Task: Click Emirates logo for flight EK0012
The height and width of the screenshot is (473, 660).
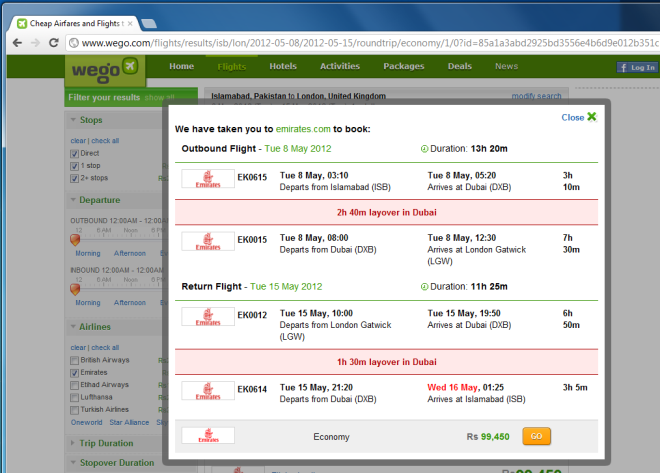Action: pyautogui.click(x=208, y=317)
